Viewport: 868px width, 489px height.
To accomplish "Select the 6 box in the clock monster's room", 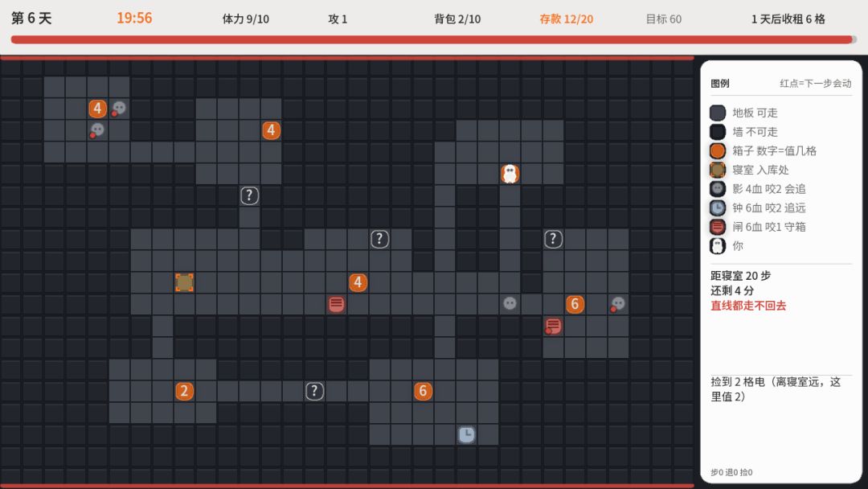I will click(x=423, y=391).
